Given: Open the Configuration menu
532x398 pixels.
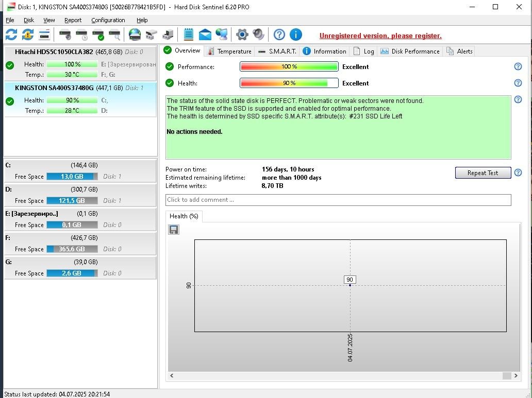Looking at the screenshot, I should pos(108,20).
